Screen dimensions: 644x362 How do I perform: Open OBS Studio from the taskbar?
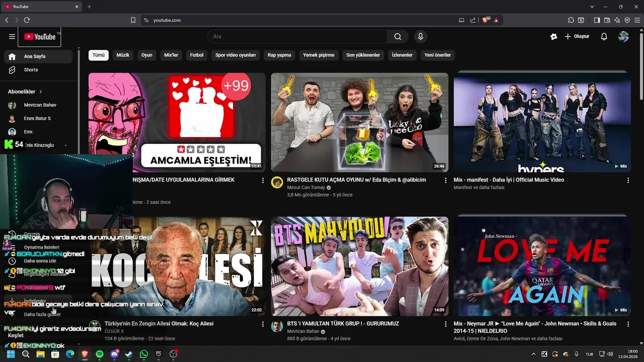click(174, 354)
